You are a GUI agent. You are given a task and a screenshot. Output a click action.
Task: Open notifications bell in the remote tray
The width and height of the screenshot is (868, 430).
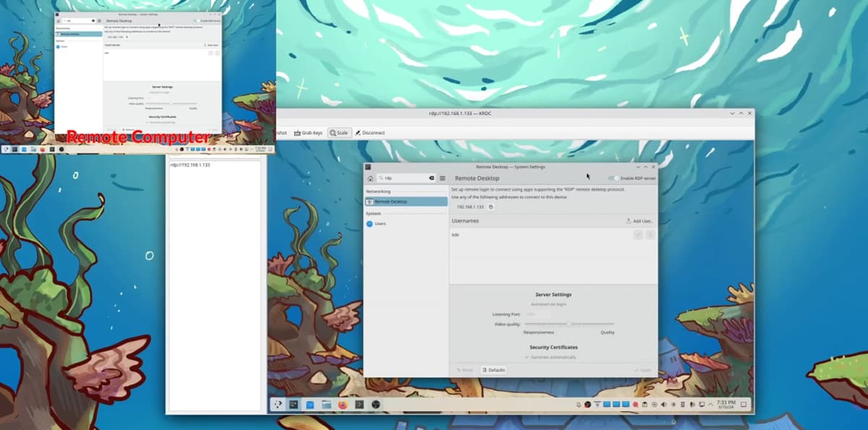[x=579, y=404]
